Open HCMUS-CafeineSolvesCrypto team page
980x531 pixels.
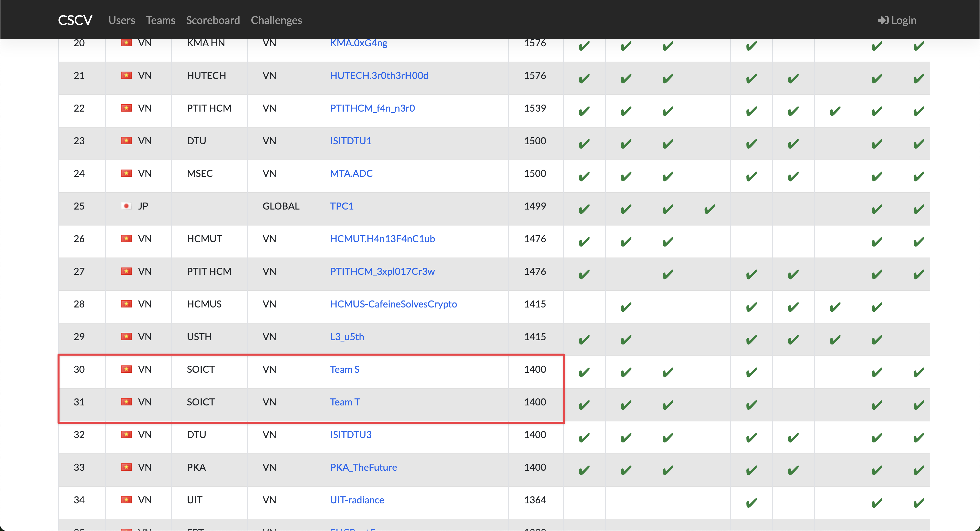393,304
